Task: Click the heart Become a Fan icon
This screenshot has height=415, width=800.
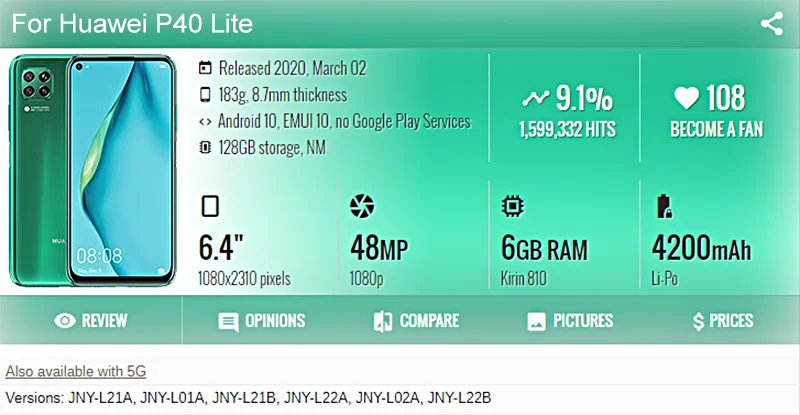Action: [685, 98]
